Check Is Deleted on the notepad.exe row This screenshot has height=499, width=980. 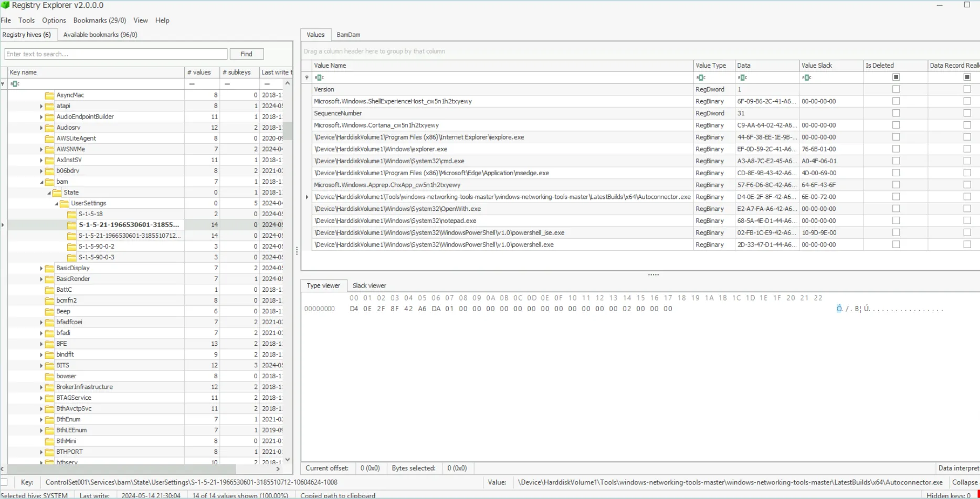tap(896, 221)
